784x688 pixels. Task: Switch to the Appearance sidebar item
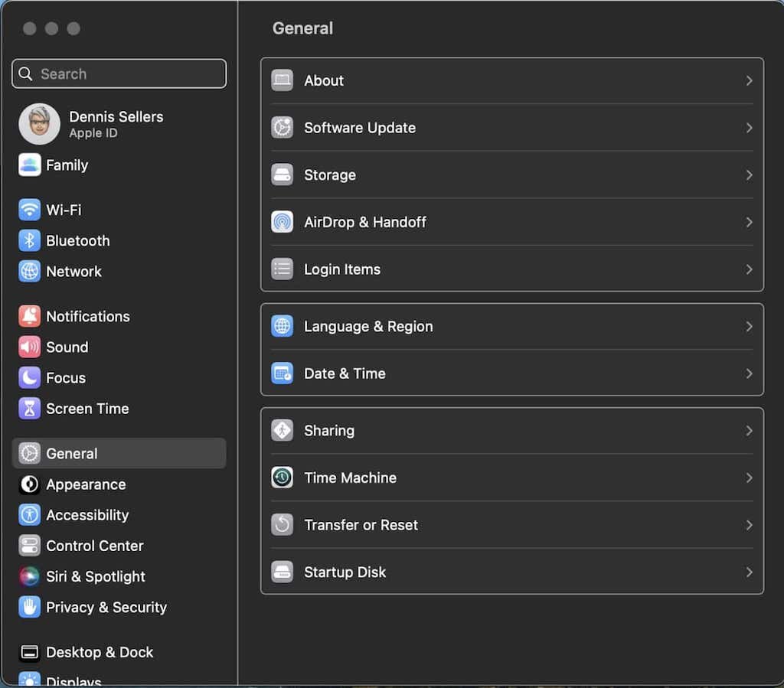coord(86,484)
